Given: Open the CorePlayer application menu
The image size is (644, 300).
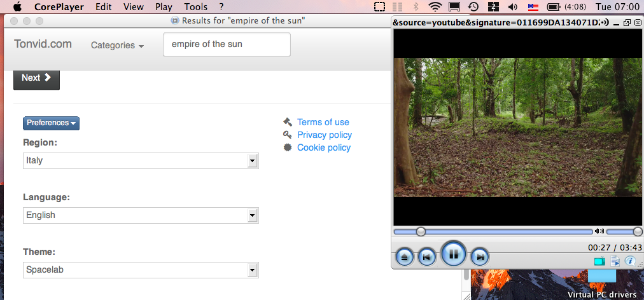Looking at the screenshot, I should click(59, 7).
